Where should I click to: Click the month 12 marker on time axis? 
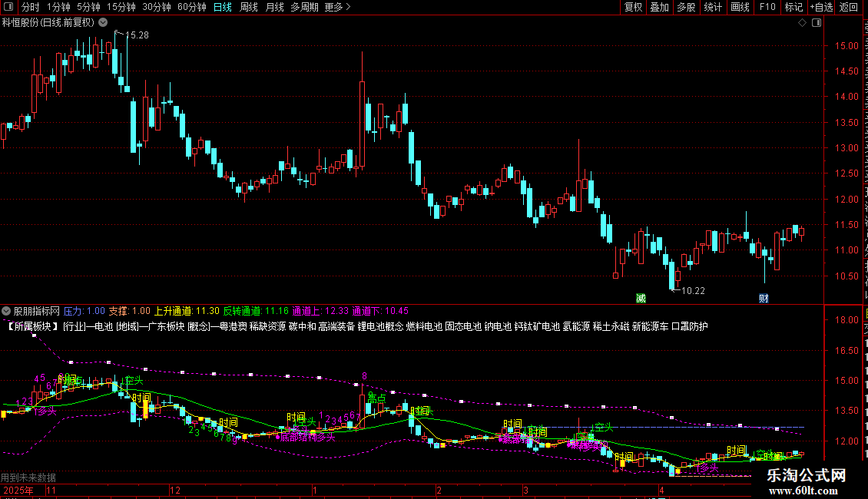(x=175, y=490)
